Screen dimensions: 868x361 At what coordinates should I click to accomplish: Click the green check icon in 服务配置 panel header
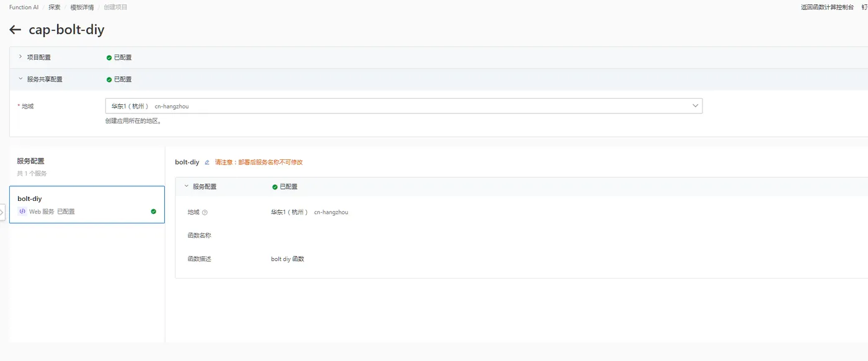click(275, 187)
